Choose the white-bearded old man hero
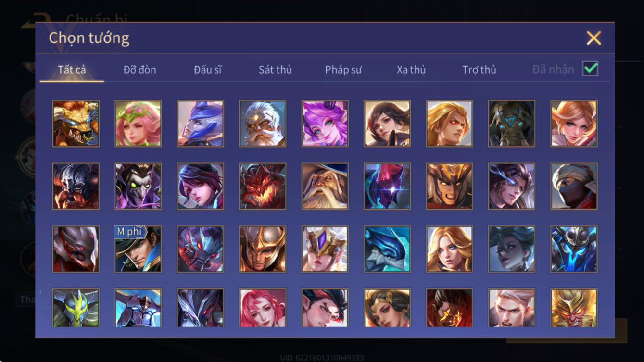This screenshot has width=644, height=362. (x=263, y=124)
